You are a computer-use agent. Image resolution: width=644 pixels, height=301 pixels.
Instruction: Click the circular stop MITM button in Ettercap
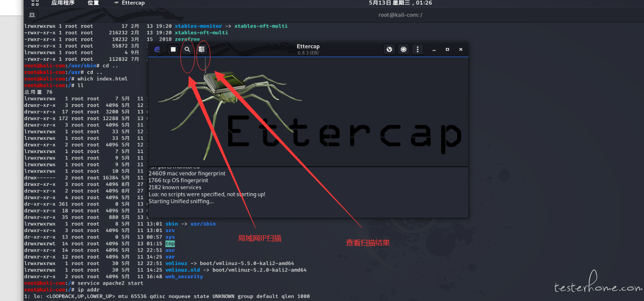click(404, 49)
